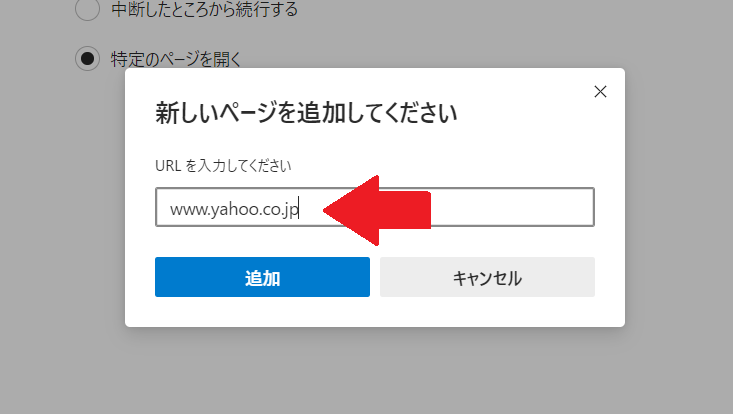
Task: Click the blue 追加 button
Action: coord(262,277)
